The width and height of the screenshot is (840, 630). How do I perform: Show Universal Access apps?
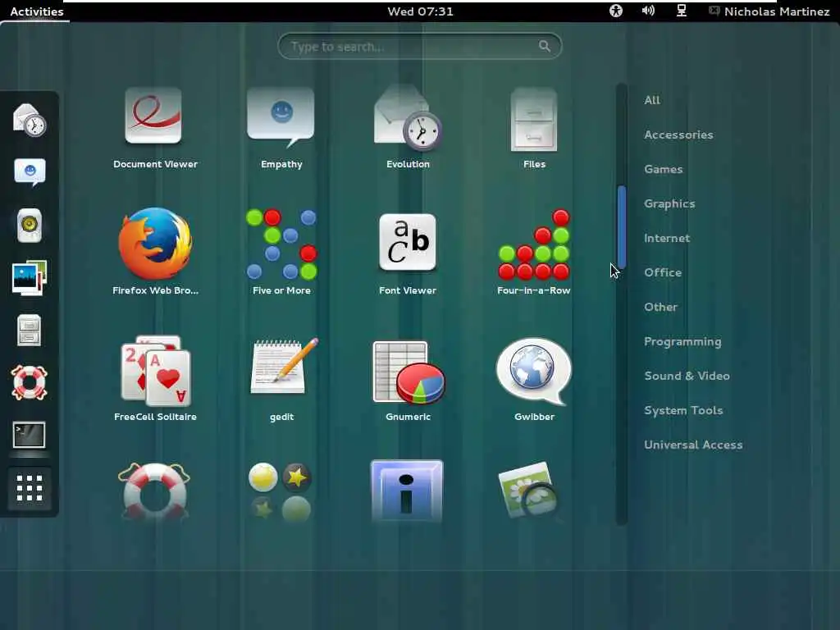[693, 445]
